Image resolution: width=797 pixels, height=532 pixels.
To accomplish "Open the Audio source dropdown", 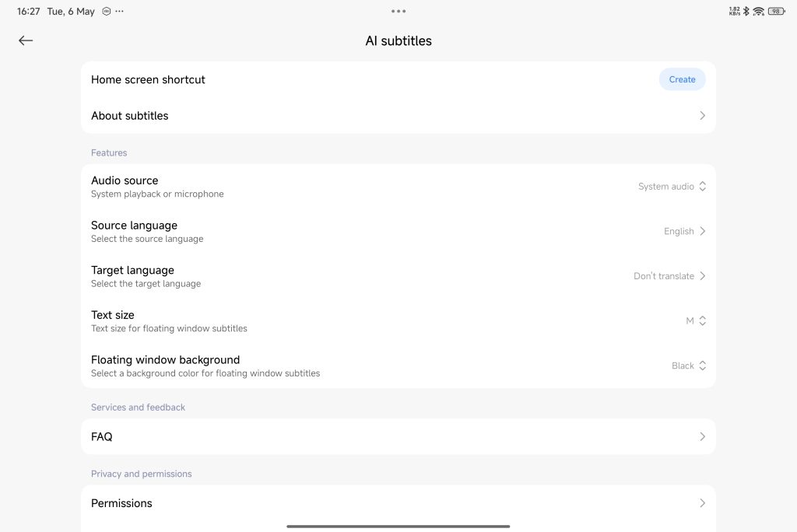I will coord(672,187).
